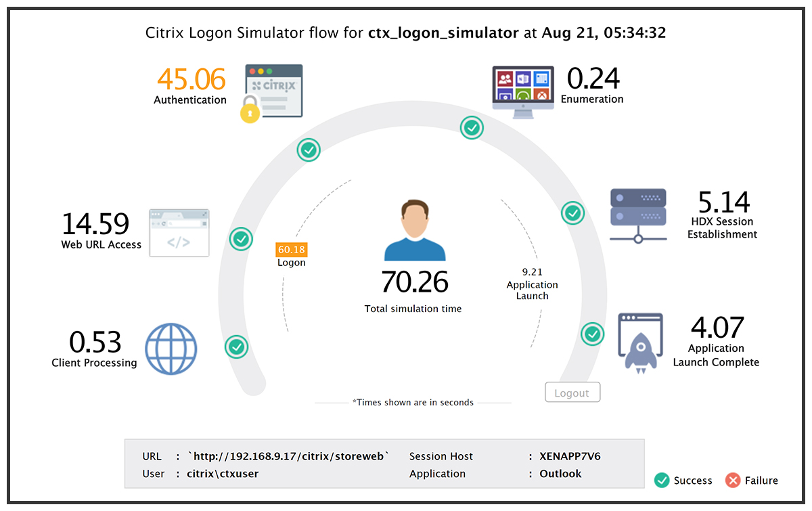Click the success checkmark beside Client Processing
This screenshot has width=812, height=511.
(x=236, y=347)
